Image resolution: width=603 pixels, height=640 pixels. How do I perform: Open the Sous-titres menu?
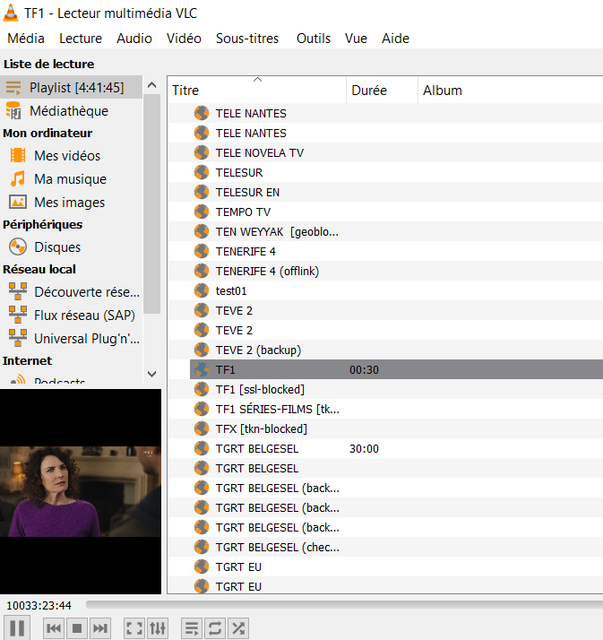(x=247, y=38)
